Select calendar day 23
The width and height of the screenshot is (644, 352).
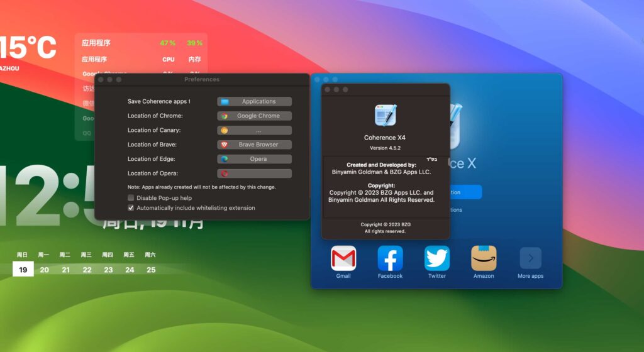point(108,270)
